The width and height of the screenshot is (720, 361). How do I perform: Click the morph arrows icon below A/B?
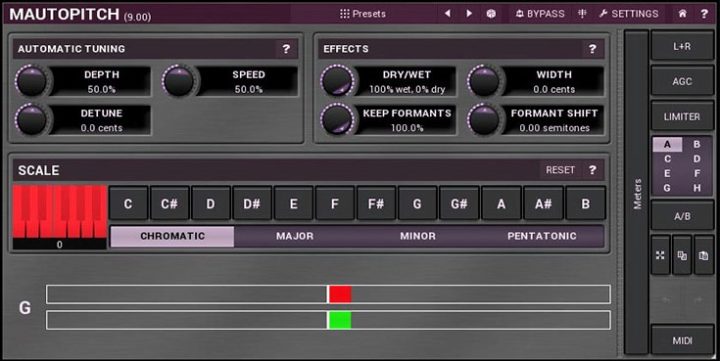tap(660, 255)
